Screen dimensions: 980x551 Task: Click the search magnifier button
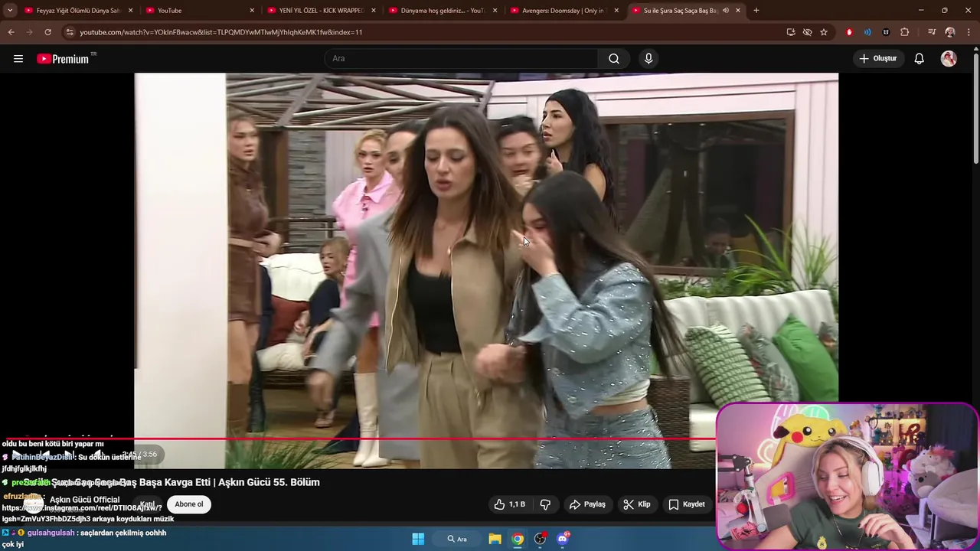614,59
